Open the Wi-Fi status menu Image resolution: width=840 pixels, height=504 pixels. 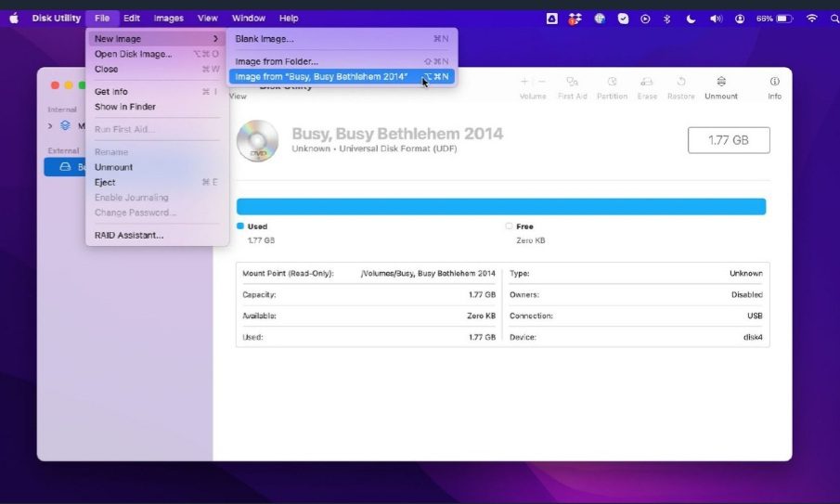[811, 18]
